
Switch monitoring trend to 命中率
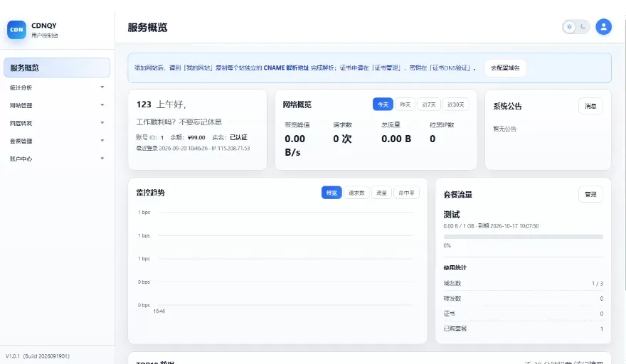pos(406,193)
